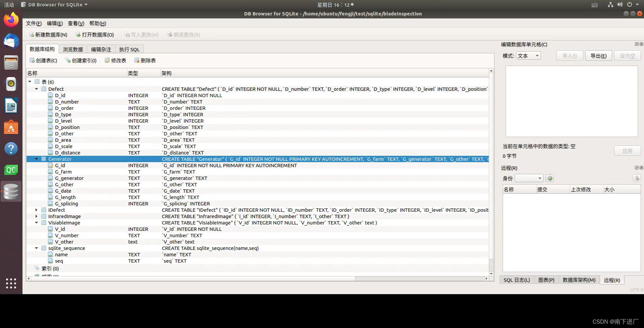Open the 查看(V) menu
The image size is (644, 328).
coord(76,23)
